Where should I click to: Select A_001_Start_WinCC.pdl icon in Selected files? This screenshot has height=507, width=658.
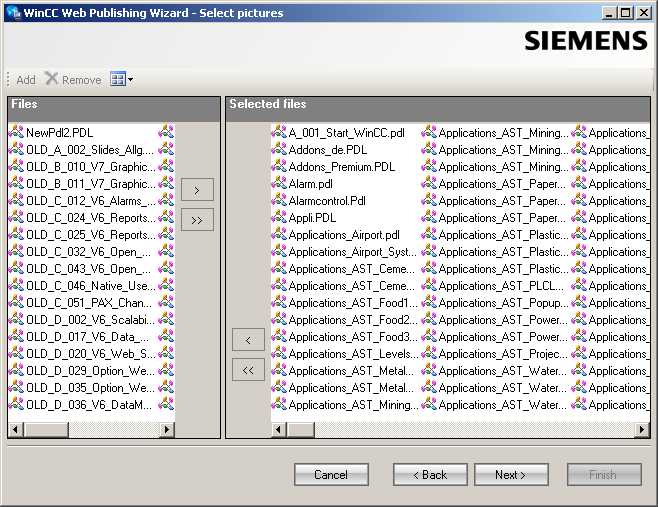[279, 132]
